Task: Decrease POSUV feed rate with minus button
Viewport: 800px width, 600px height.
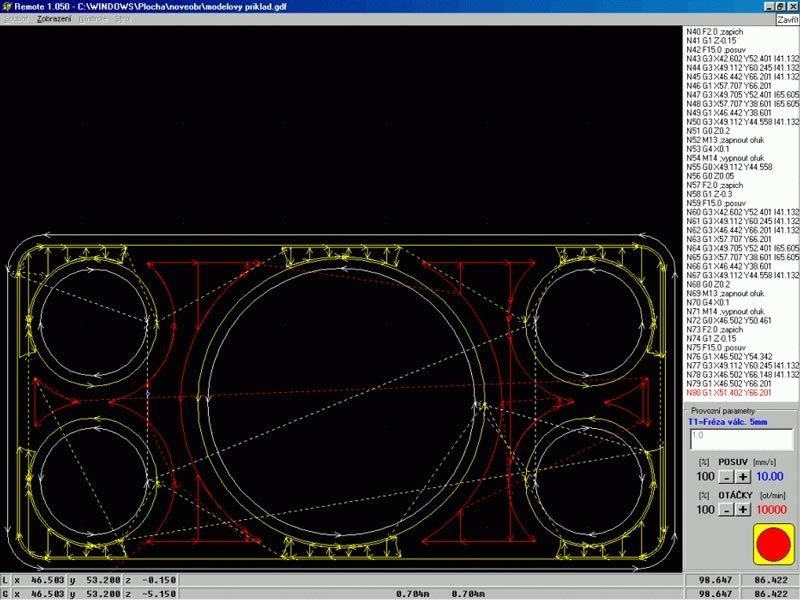Action: click(x=726, y=477)
